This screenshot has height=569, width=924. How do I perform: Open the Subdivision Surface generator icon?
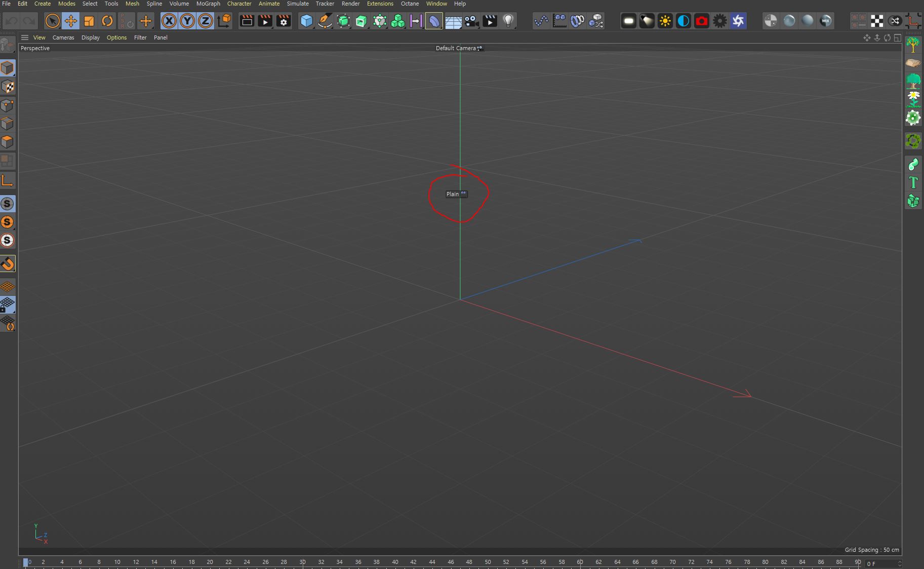[x=343, y=21]
